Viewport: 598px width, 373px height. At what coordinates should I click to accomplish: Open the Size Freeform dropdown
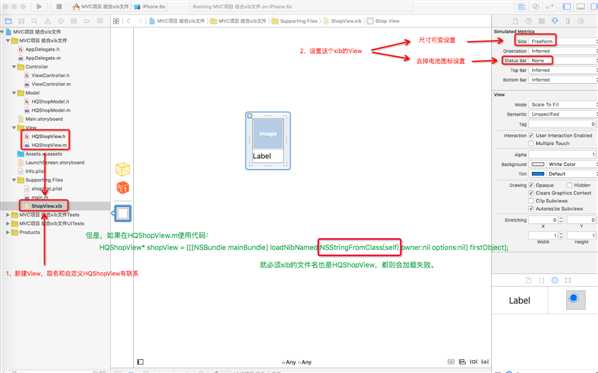point(563,41)
